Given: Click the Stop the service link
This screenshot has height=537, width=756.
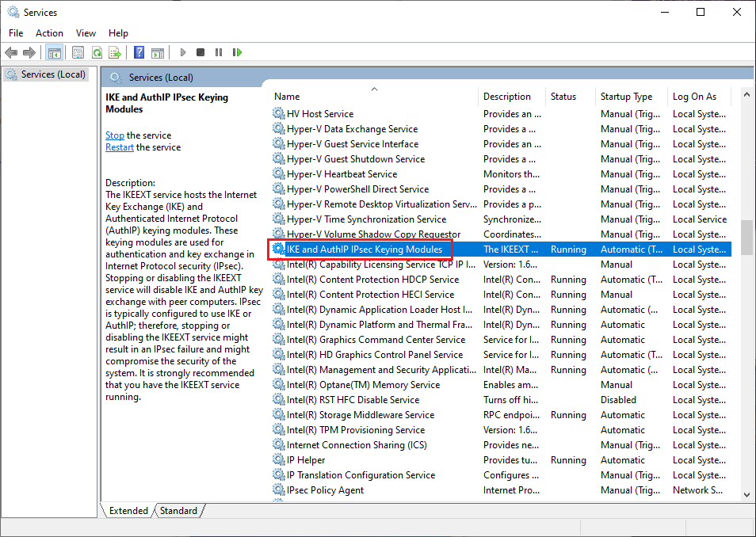Looking at the screenshot, I should (x=115, y=135).
